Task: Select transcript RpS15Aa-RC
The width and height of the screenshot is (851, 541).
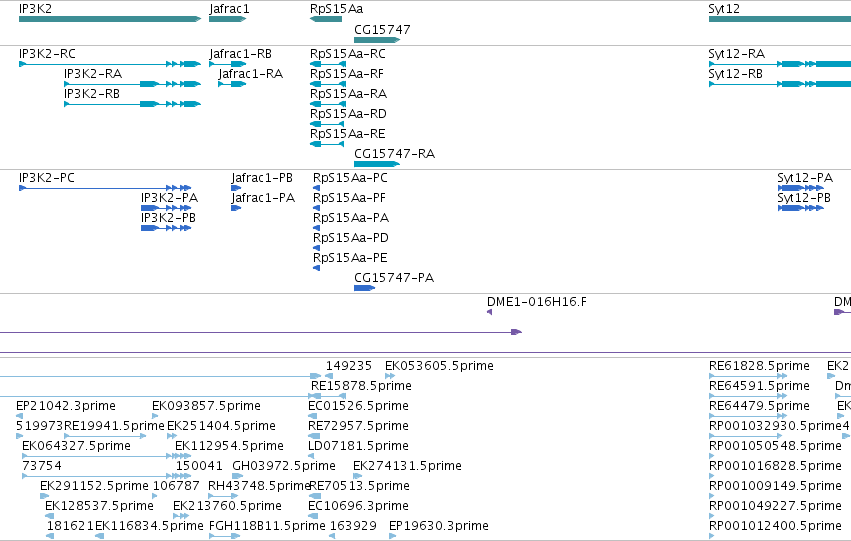Action: [x=328, y=64]
